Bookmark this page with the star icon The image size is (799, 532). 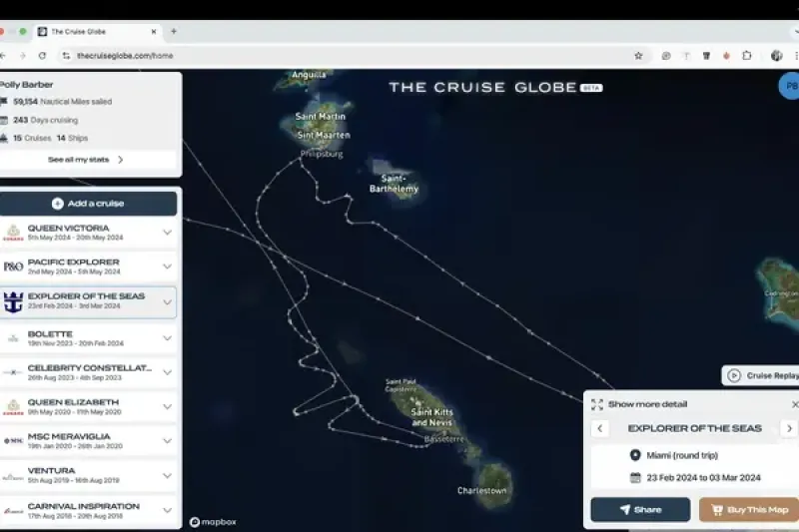click(638, 56)
